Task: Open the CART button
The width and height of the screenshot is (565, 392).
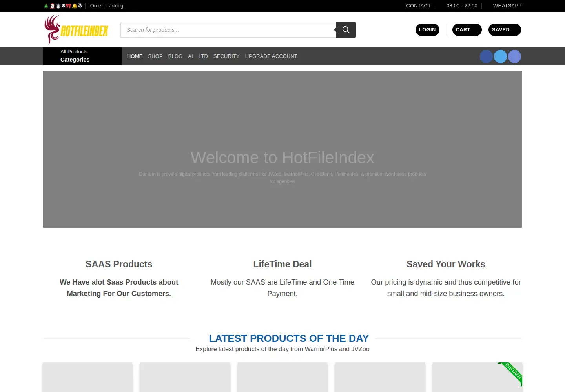Action: click(x=467, y=30)
